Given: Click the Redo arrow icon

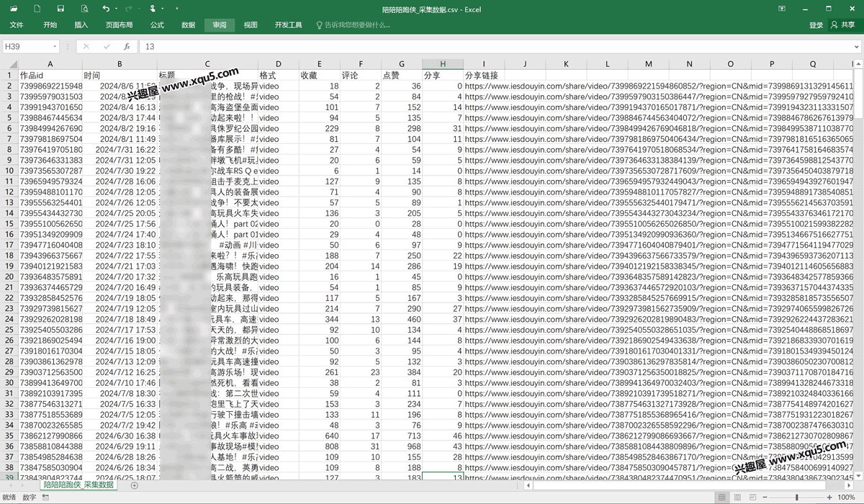Looking at the screenshot, I should 130,9.
